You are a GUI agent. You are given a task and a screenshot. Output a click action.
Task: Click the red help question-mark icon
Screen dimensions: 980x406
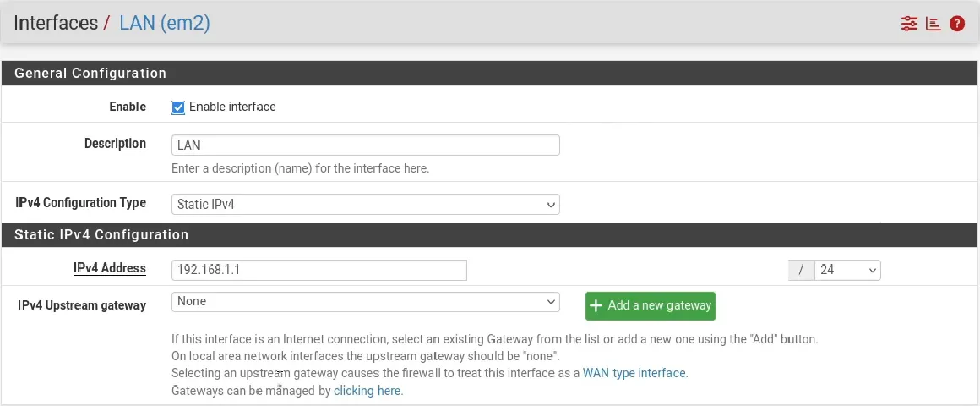957,24
